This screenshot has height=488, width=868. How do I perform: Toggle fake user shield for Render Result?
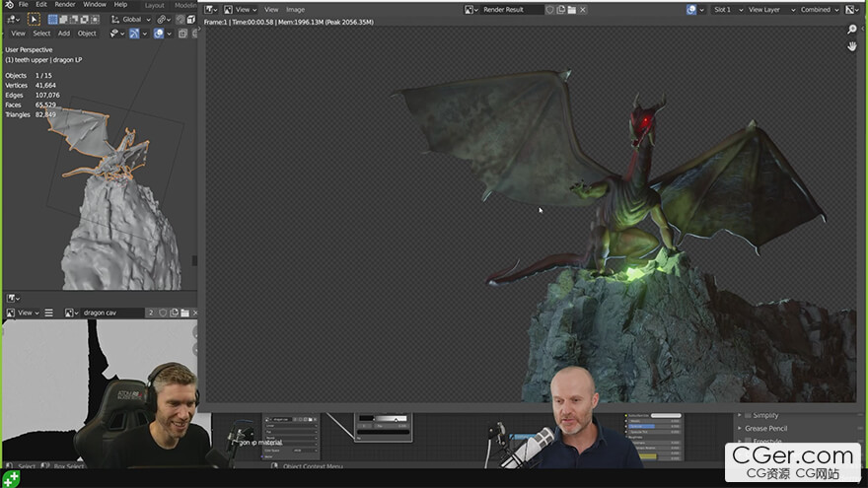549,10
